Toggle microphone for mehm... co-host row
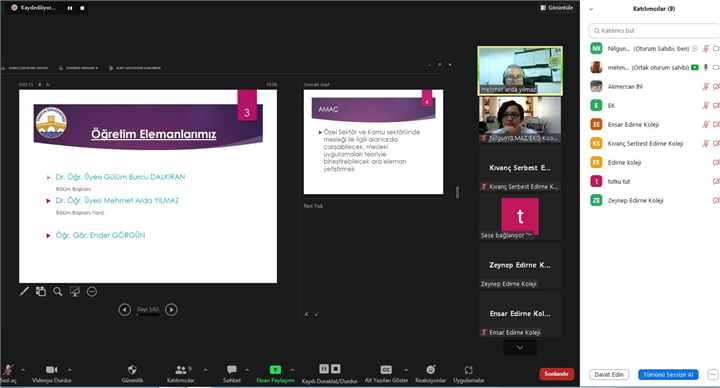This screenshot has width=720, height=388. pos(706,67)
